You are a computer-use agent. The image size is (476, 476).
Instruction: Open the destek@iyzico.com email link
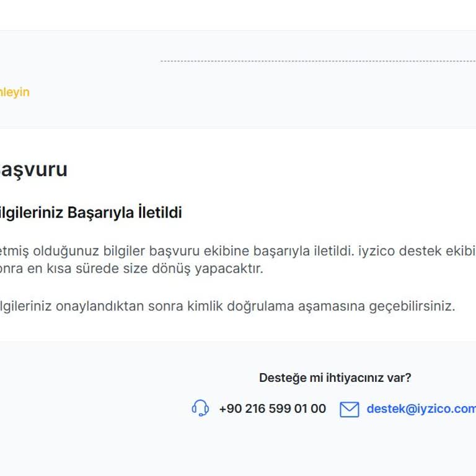tap(421, 408)
